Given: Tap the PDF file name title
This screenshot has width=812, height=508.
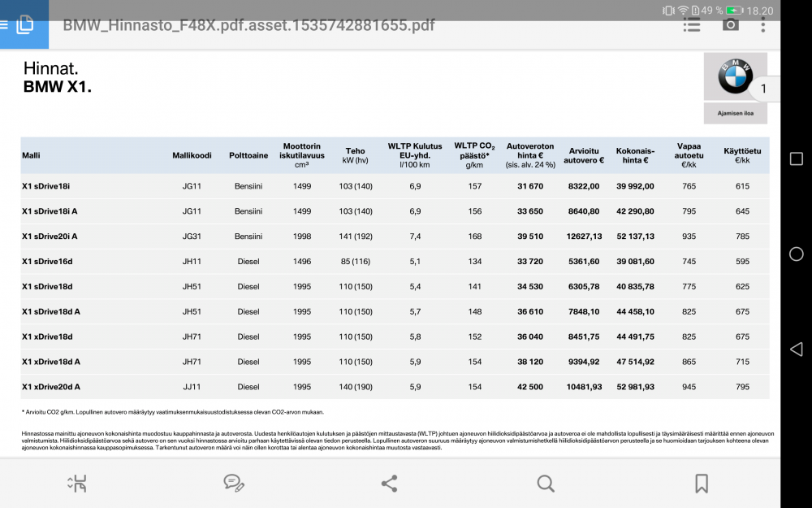Looking at the screenshot, I should pyautogui.click(x=248, y=25).
